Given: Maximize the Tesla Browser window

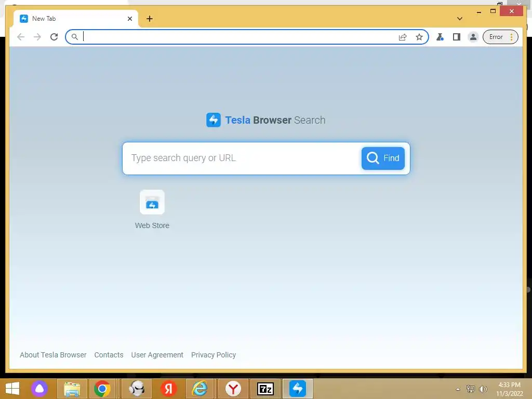Looking at the screenshot, I should tap(493, 11).
